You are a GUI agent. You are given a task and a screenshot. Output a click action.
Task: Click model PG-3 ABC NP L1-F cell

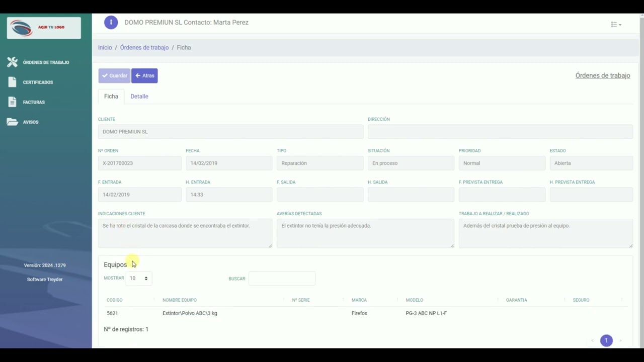[x=426, y=313]
